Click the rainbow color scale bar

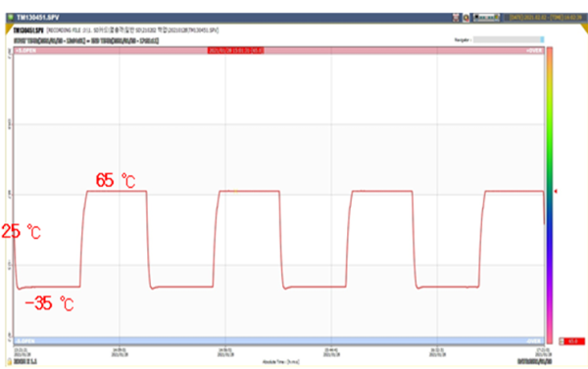(x=550, y=195)
